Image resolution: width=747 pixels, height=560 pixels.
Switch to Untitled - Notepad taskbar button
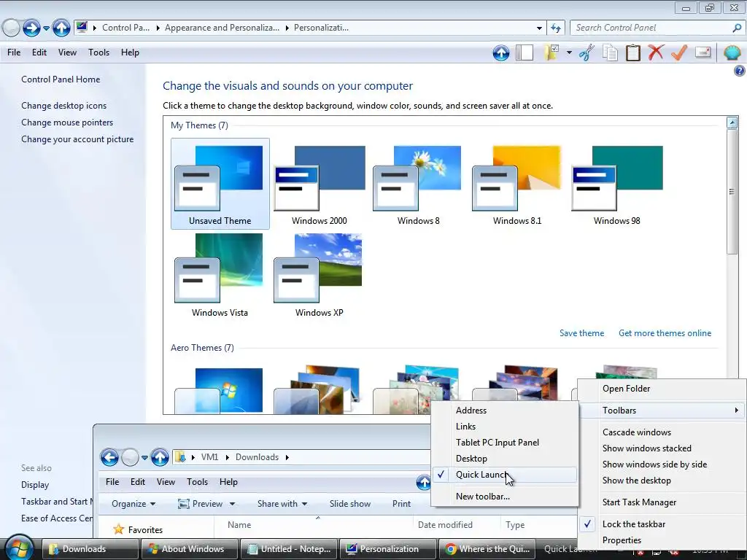coord(289,549)
